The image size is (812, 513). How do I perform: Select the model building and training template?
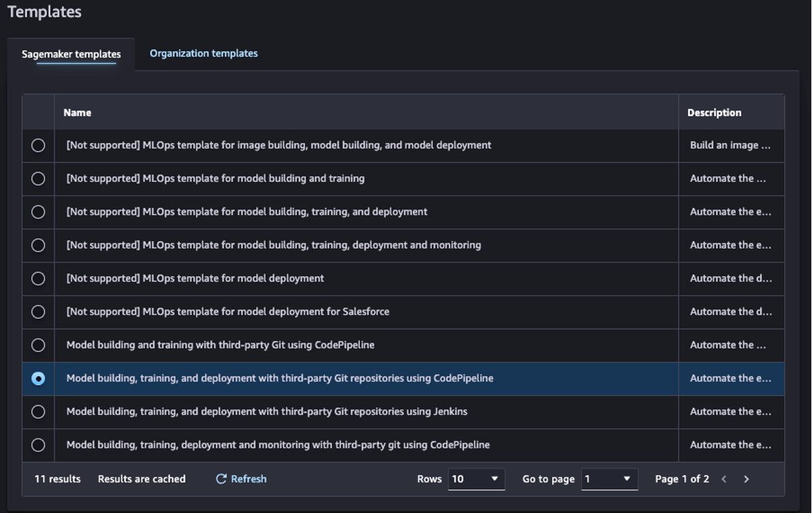tap(38, 178)
